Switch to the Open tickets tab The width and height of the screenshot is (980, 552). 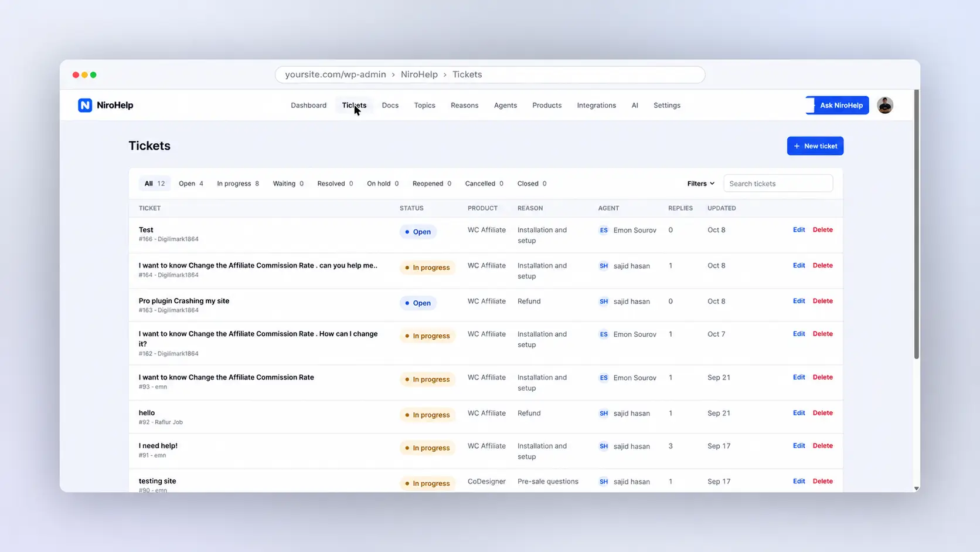click(x=191, y=184)
